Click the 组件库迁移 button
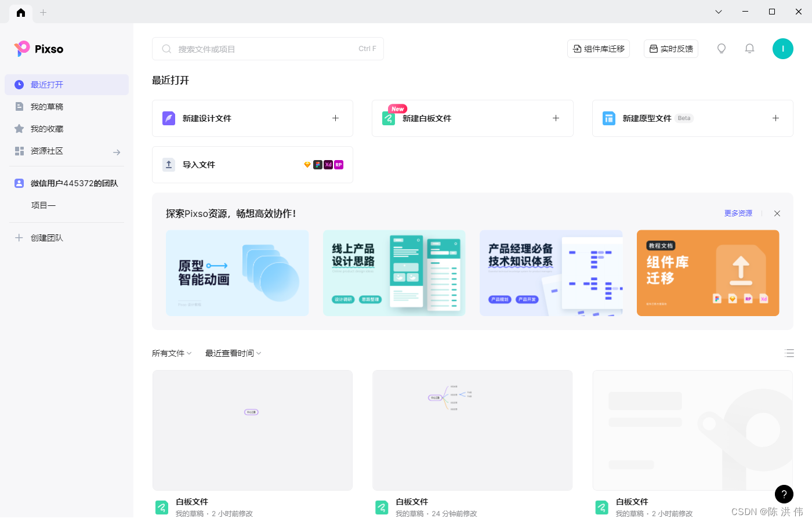This screenshot has height=522, width=812. (x=599, y=49)
